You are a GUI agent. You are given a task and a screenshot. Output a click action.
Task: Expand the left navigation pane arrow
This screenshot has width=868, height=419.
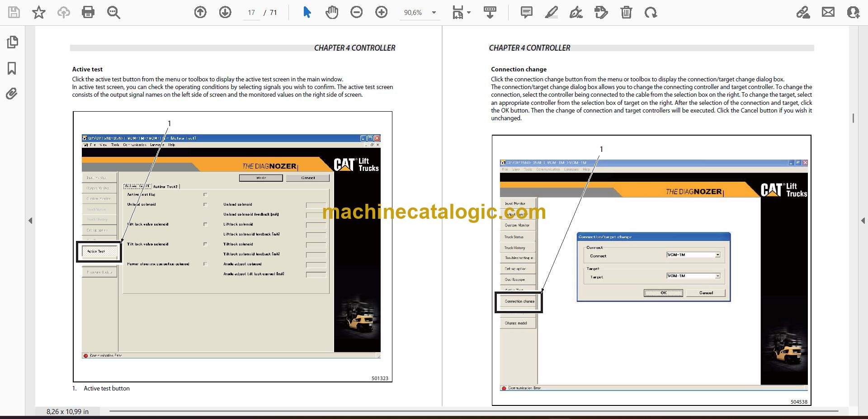click(30, 221)
